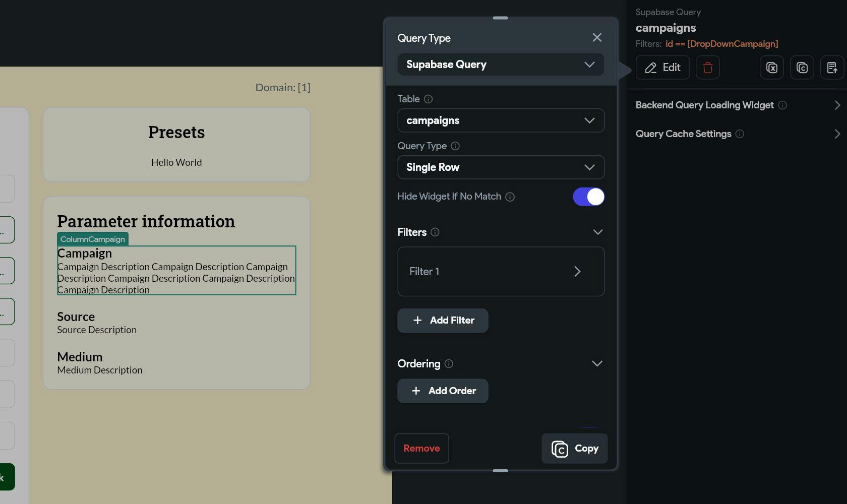Click the Filters info icon

(x=435, y=232)
